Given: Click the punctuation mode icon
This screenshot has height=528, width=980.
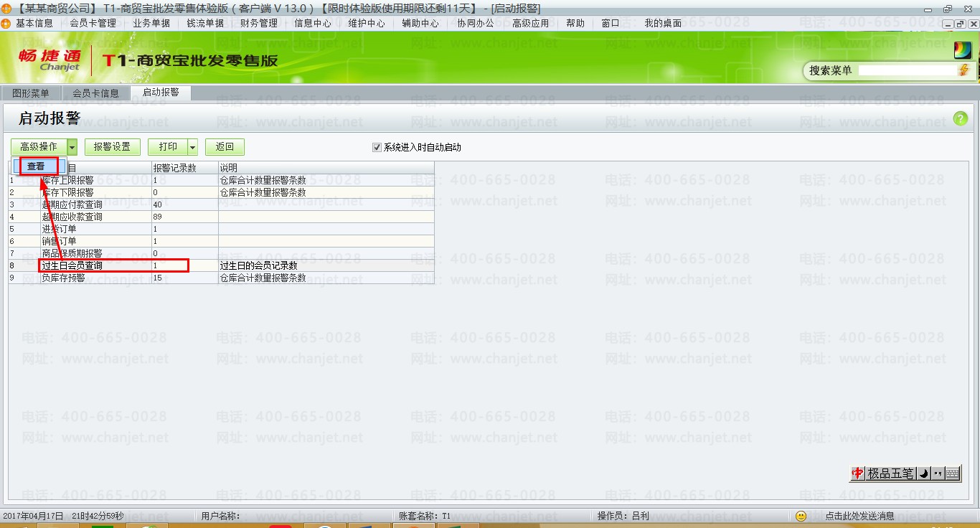Looking at the screenshot, I should pyautogui.click(x=938, y=473).
